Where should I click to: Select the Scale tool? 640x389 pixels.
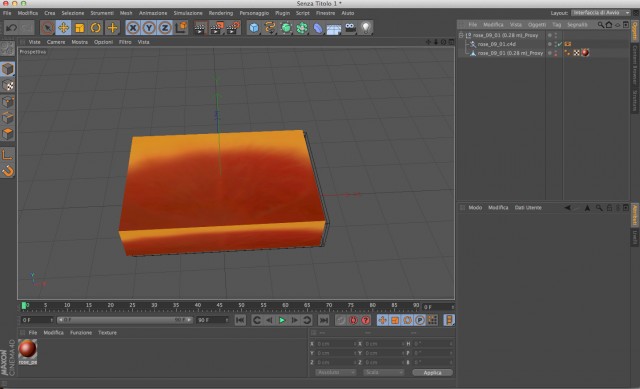pyautogui.click(x=80, y=28)
